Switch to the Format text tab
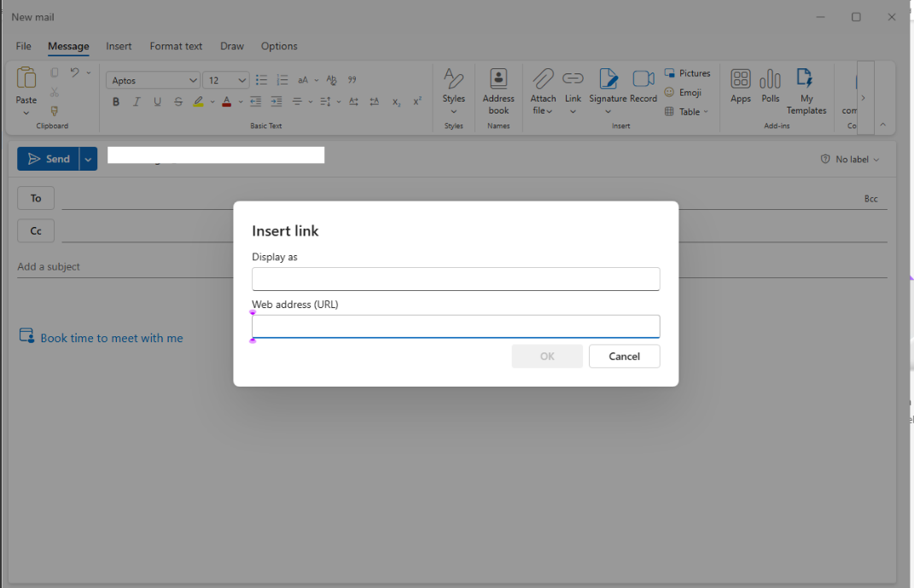Viewport: 914px width, 588px height. [176, 46]
